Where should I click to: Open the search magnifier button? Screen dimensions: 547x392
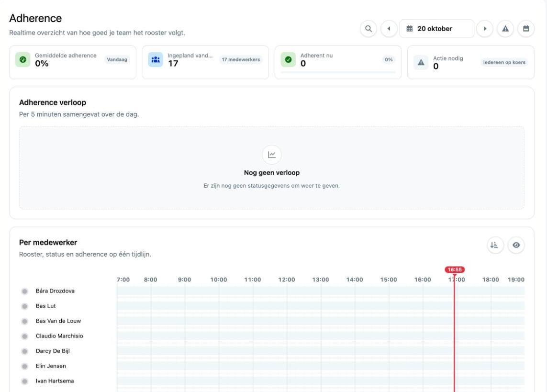(x=368, y=29)
